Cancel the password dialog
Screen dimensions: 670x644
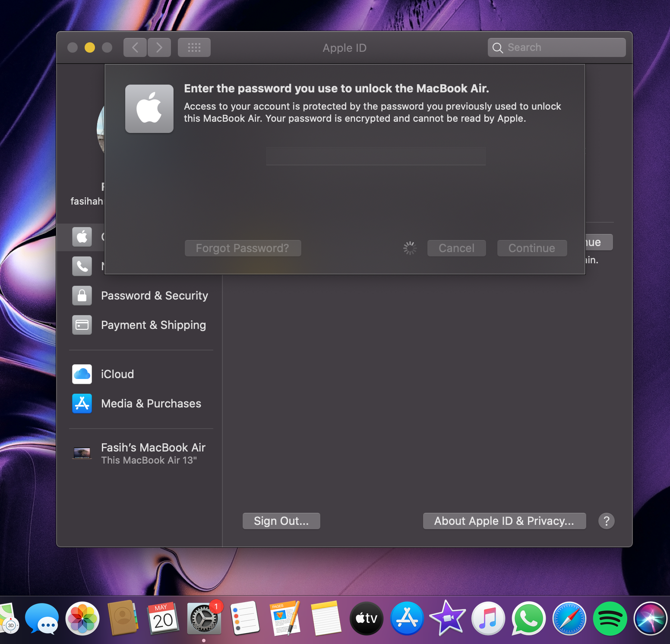click(x=456, y=248)
